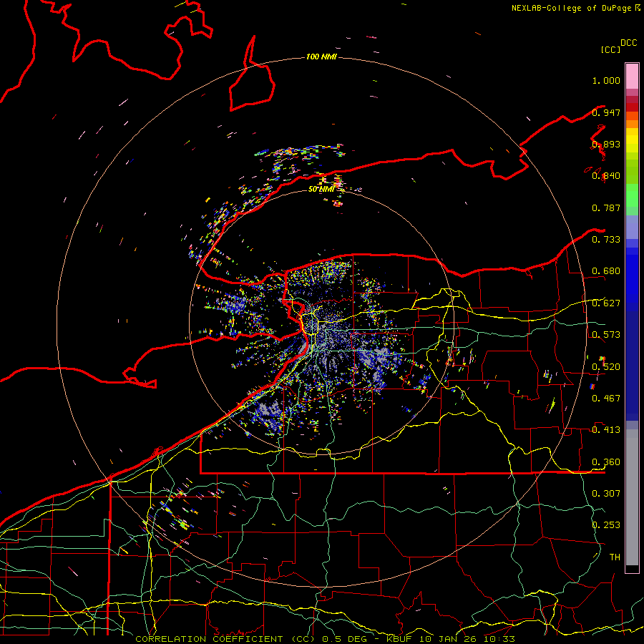Click the 0.467 color scale value

point(606,398)
